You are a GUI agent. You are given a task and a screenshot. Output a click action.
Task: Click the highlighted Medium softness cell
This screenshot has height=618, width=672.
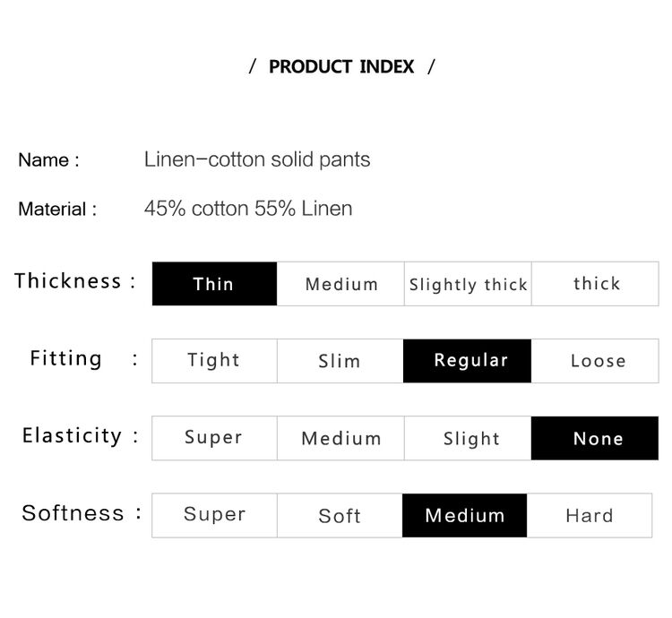point(464,515)
